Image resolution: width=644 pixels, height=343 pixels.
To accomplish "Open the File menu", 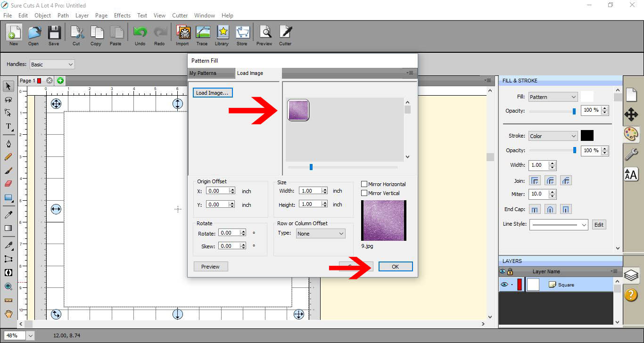I will (x=8, y=15).
